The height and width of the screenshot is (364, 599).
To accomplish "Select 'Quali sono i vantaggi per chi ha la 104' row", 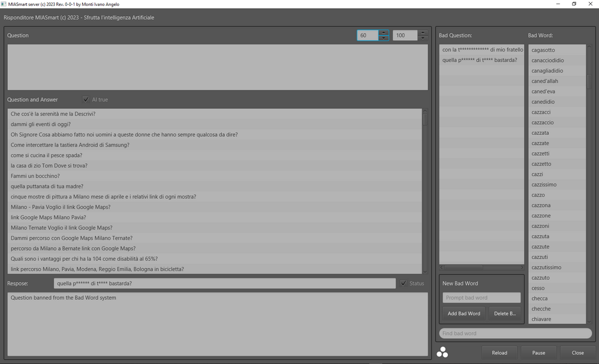I will click(215, 258).
